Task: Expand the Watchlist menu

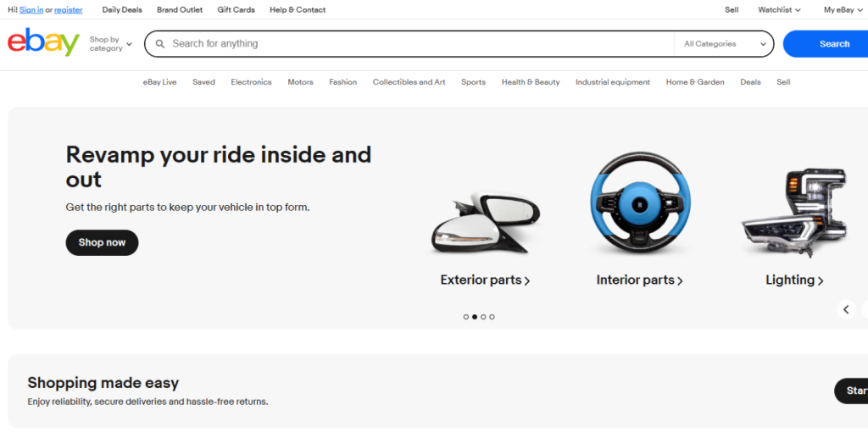Action: coord(779,10)
